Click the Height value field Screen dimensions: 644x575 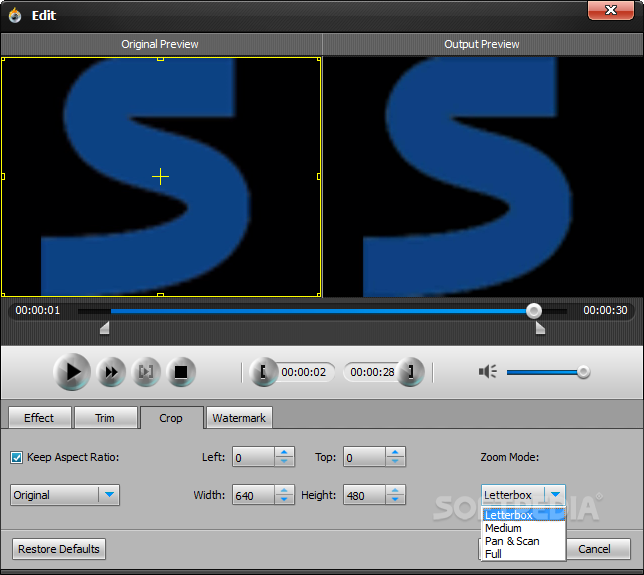364,495
